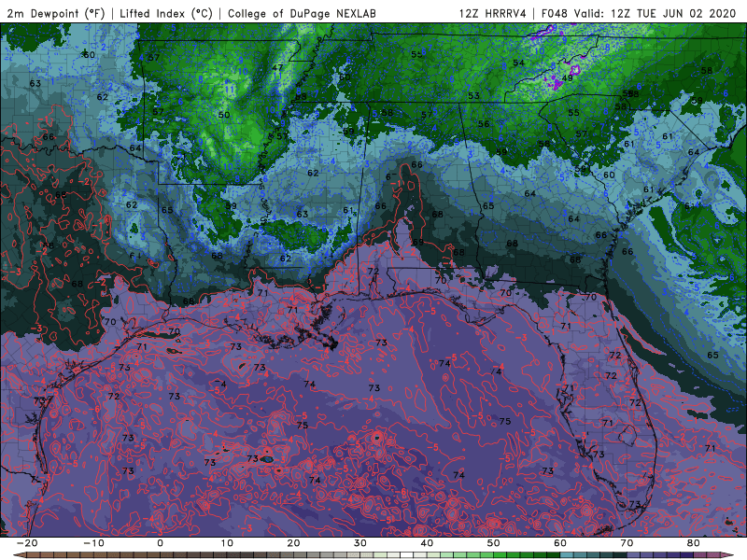Click the 0 label on color scale

pyautogui.click(x=160, y=543)
